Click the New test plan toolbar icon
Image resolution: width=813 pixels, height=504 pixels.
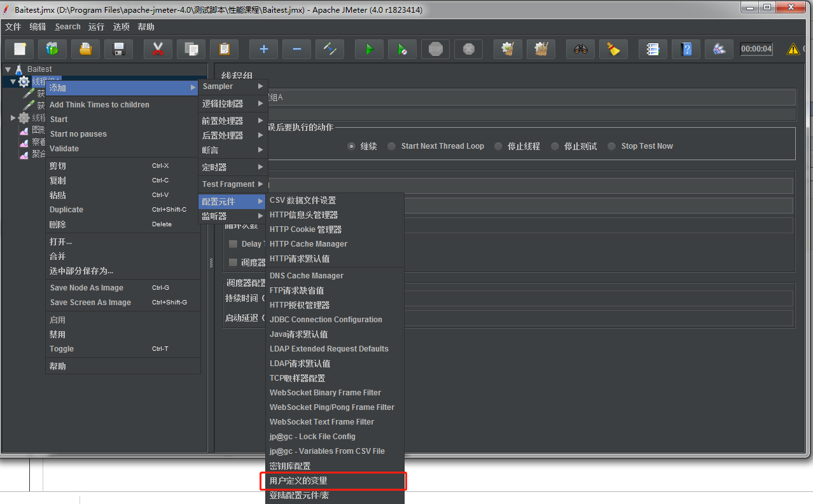coord(20,49)
